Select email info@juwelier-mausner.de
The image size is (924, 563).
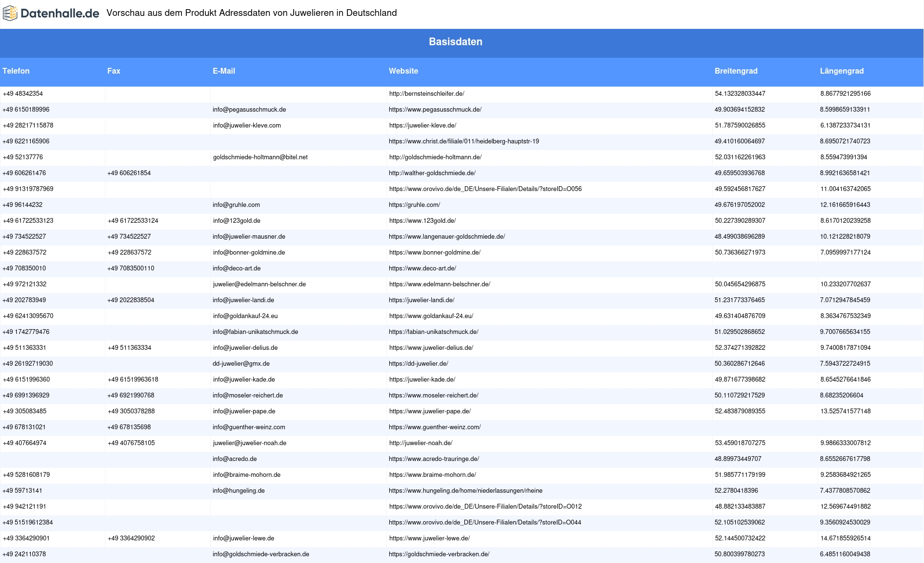[249, 237]
